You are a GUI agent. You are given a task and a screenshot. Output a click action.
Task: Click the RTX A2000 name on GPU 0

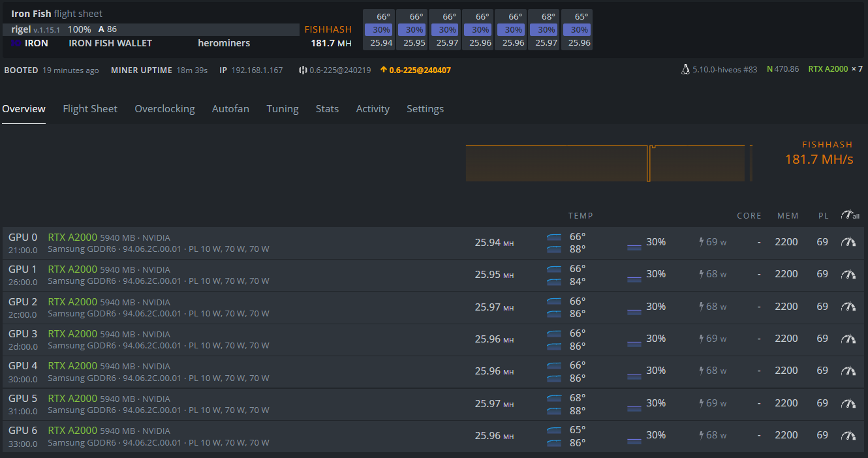[x=72, y=237]
